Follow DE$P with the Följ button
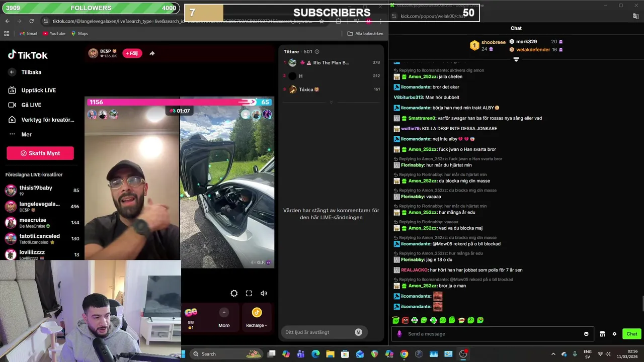 (132, 53)
